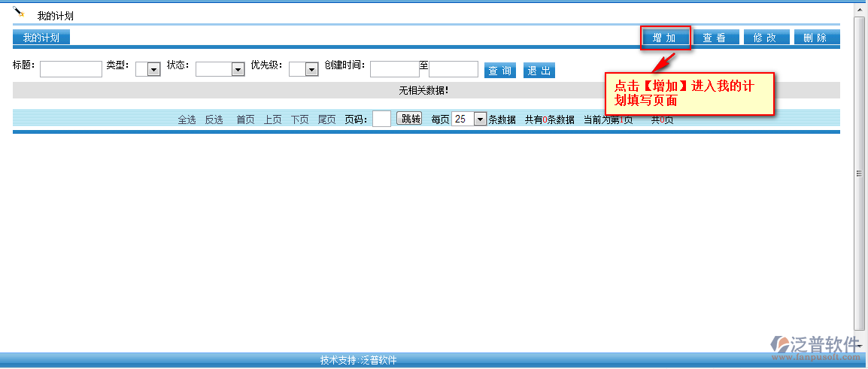Open the 优先级 priority dropdown
The image size is (868, 369).
(x=304, y=68)
